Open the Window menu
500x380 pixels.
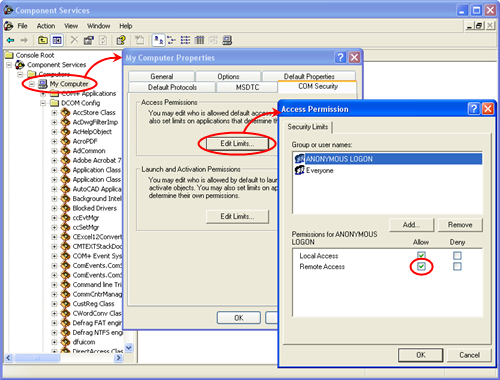[98, 26]
